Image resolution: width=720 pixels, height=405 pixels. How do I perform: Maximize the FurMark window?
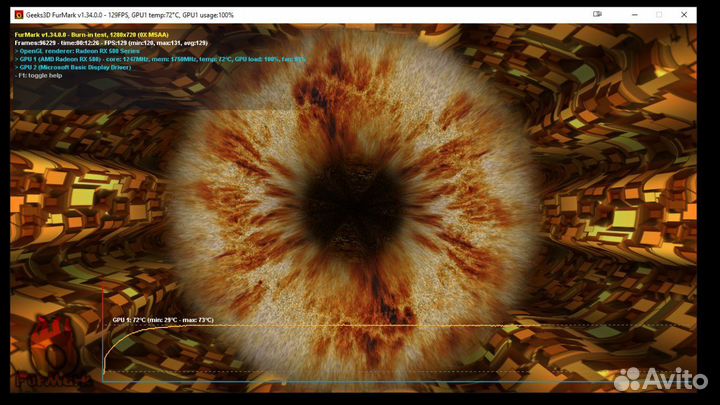659,15
